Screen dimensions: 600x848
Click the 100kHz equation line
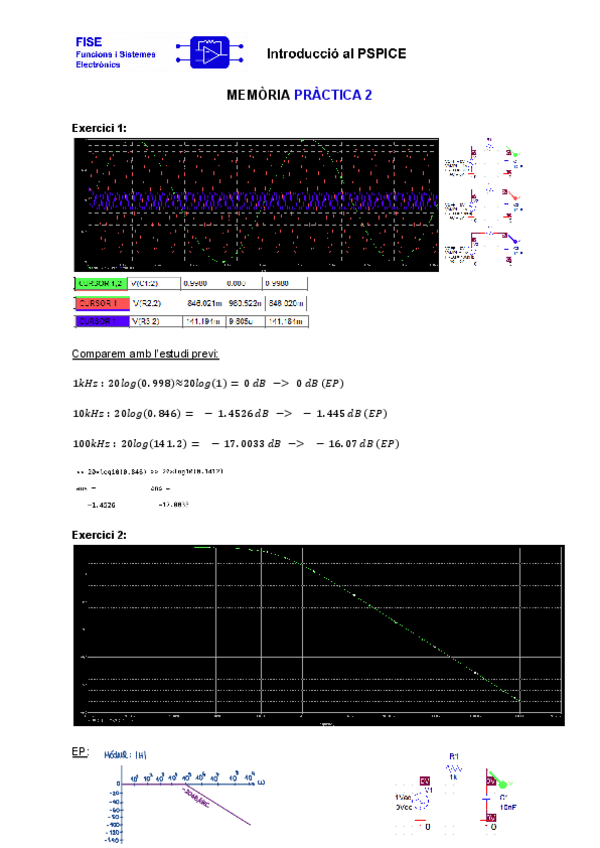tap(239, 443)
